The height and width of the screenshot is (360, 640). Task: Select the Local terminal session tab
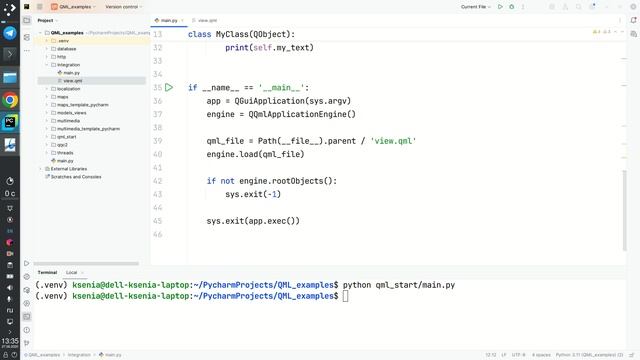71,272
